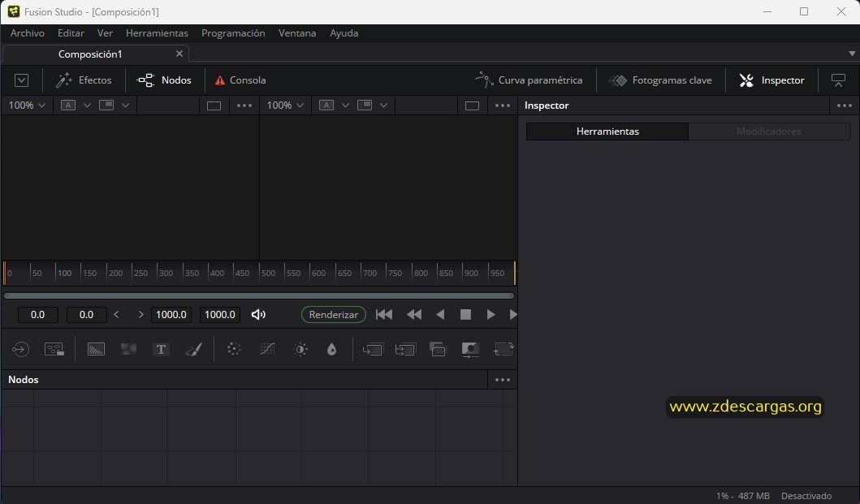The height and width of the screenshot is (504, 860).
Task: Toggle the A buffer in right viewer
Action: [x=326, y=106]
